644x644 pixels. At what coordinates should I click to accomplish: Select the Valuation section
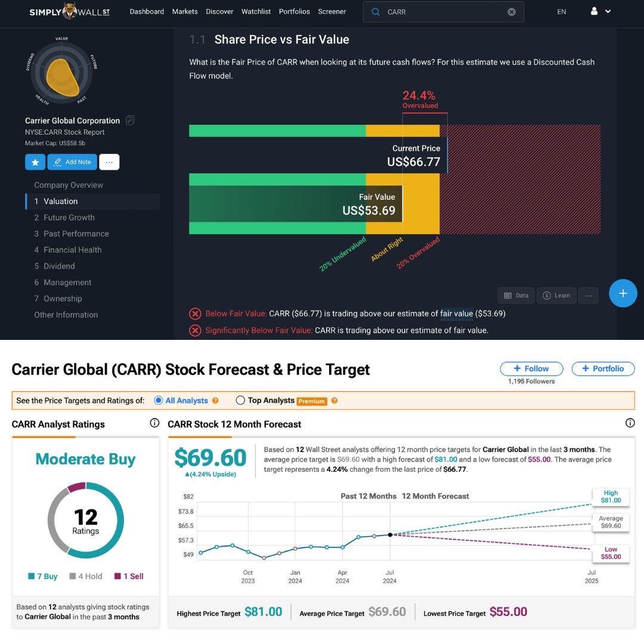[x=93, y=202]
